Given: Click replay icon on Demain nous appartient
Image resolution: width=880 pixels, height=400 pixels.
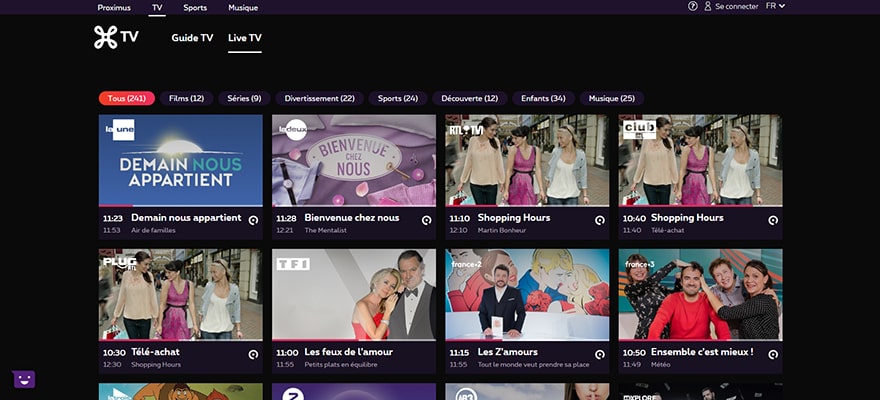Looking at the screenshot, I should click(x=253, y=220).
